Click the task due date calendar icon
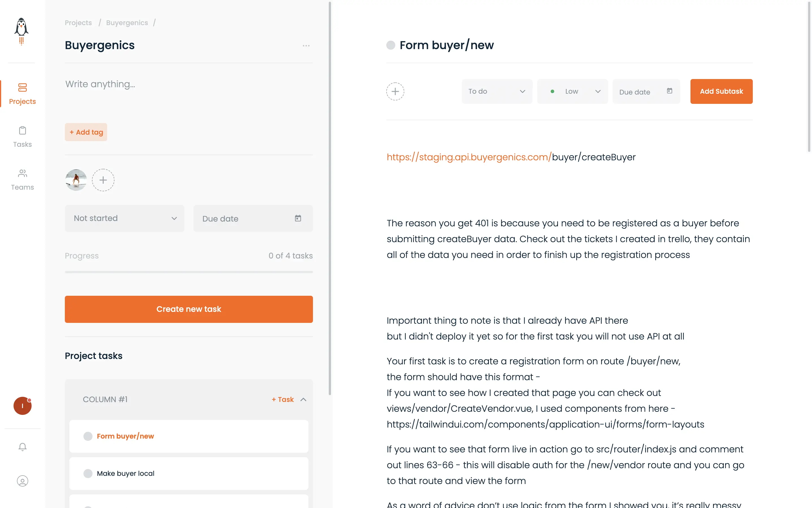Viewport: 812px width, 508px height. (x=669, y=91)
